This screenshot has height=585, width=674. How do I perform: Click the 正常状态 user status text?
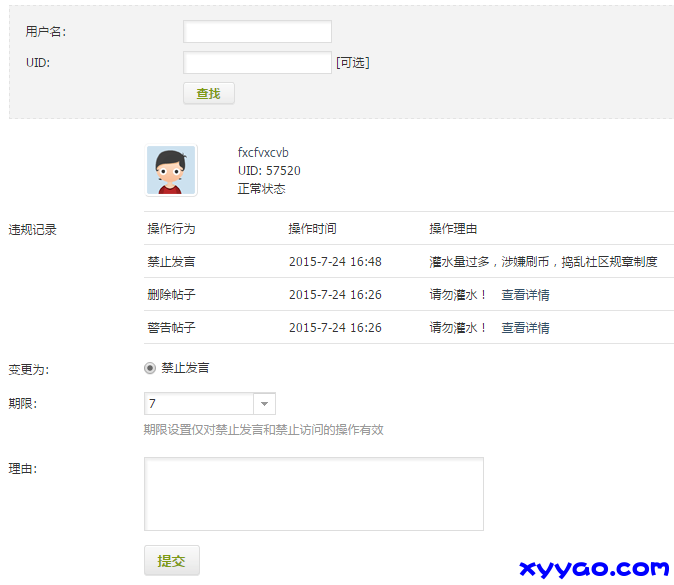261,189
